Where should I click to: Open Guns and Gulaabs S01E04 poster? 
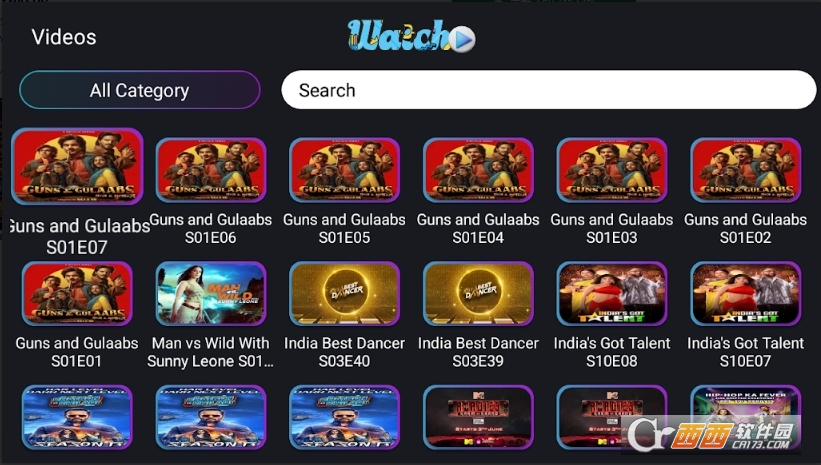[x=478, y=170]
